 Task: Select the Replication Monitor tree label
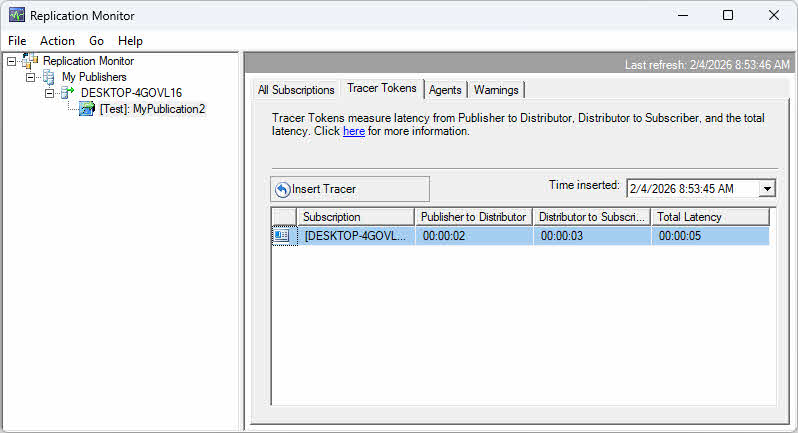click(x=89, y=61)
